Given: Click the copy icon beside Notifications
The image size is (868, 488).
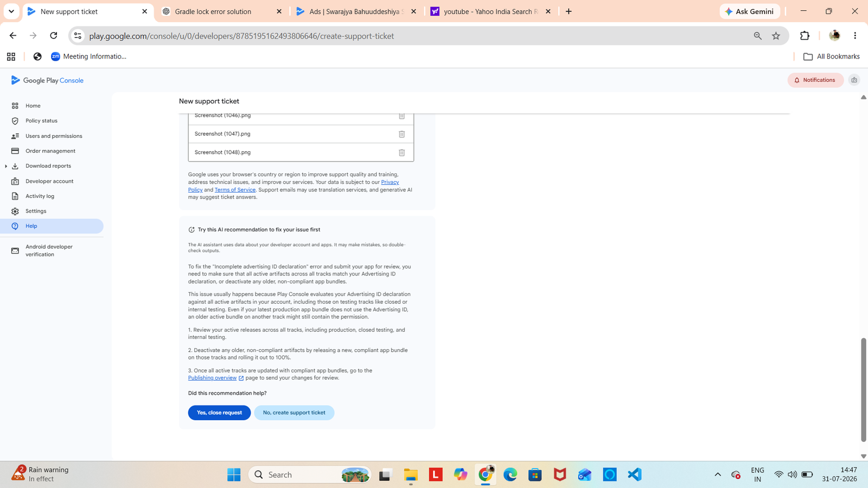Looking at the screenshot, I should pyautogui.click(x=854, y=80).
